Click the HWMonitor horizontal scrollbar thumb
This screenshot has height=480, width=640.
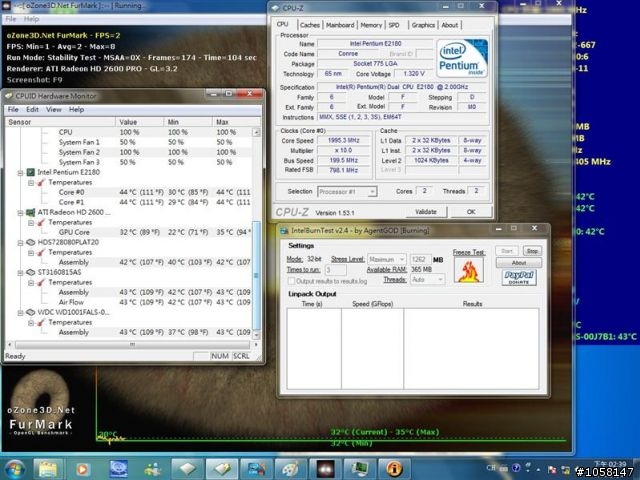(x=132, y=345)
